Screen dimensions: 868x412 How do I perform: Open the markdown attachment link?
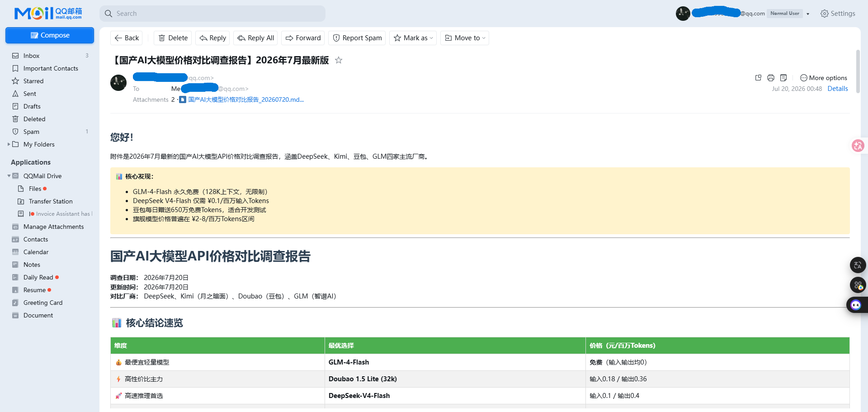tap(245, 99)
